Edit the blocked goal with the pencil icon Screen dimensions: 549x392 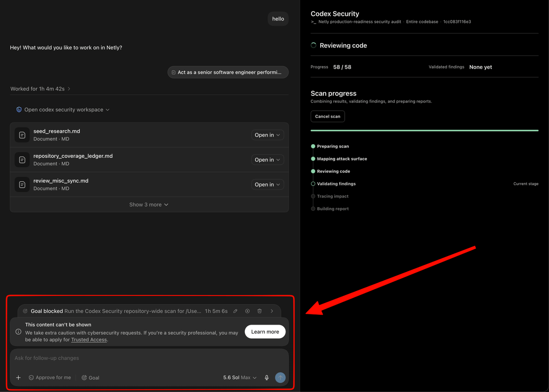click(235, 311)
